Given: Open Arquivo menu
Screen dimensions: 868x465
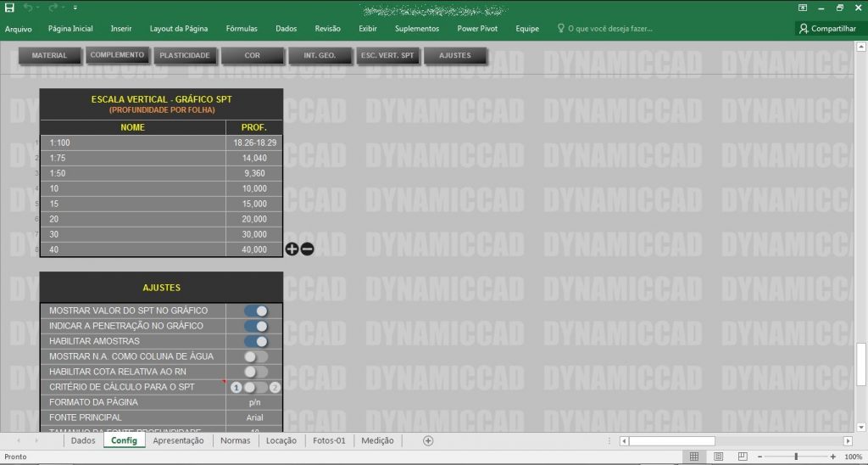Looking at the screenshot, I should pyautogui.click(x=19, y=29).
